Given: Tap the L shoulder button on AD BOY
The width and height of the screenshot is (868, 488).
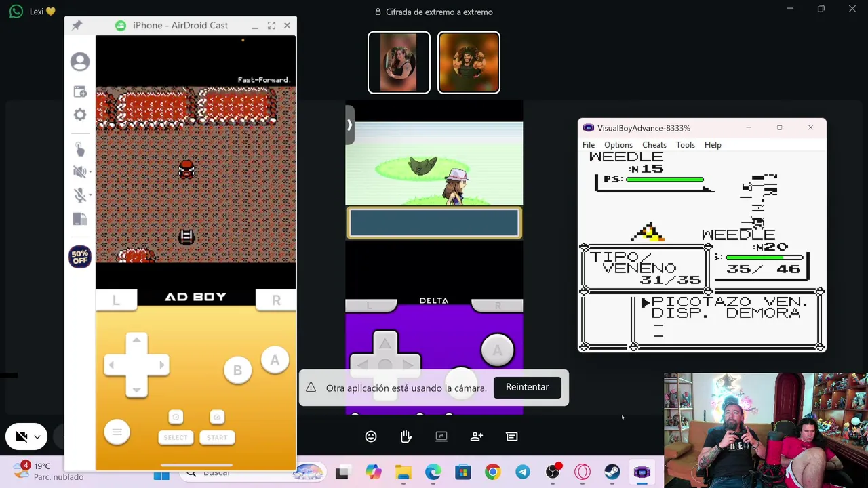Looking at the screenshot, I should [x=116, y=300].
